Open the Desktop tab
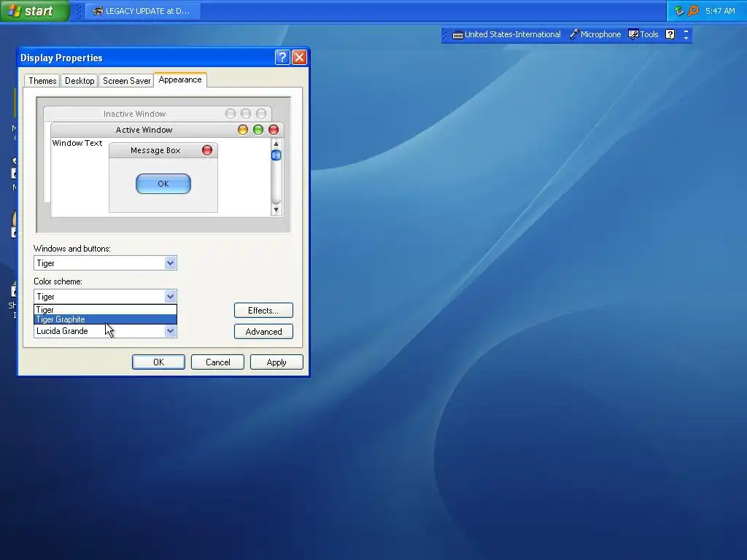 coord(80,81)
